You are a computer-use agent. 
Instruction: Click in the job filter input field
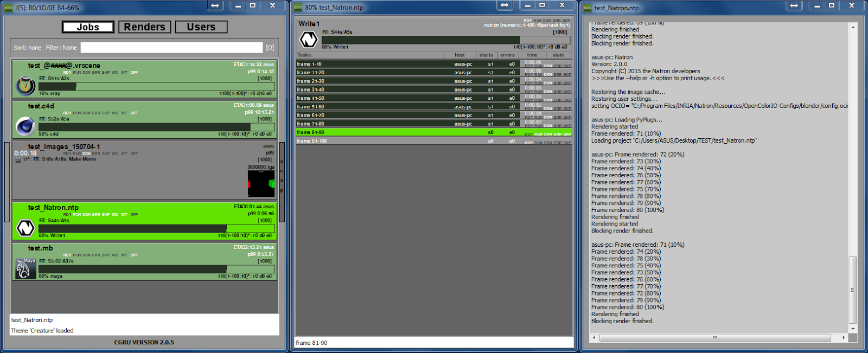[171, 48]
